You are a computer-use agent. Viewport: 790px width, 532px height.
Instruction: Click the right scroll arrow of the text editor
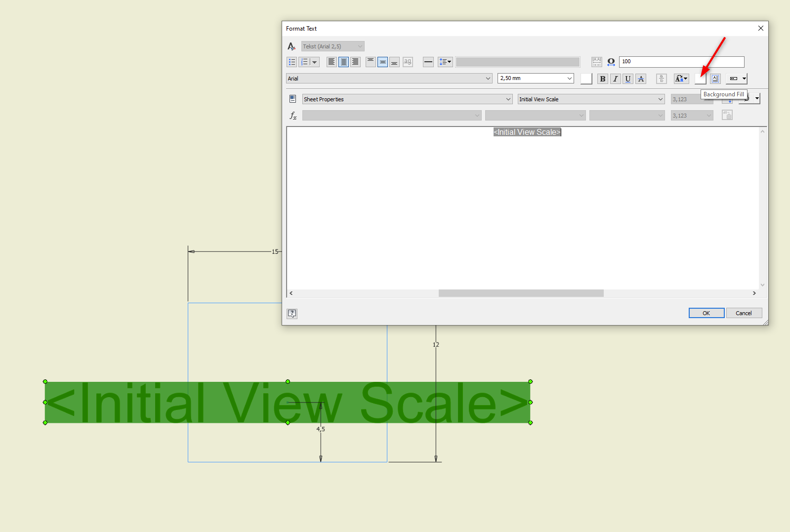754,293
